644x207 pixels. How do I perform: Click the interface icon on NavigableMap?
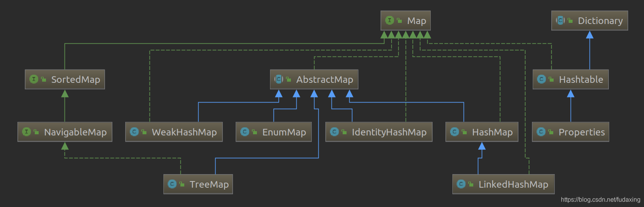26,132
